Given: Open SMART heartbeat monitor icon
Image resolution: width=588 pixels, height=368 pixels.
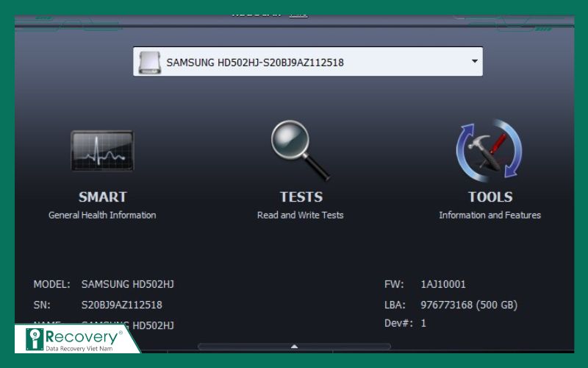Looking at the screenshot, I should point(102,151).
